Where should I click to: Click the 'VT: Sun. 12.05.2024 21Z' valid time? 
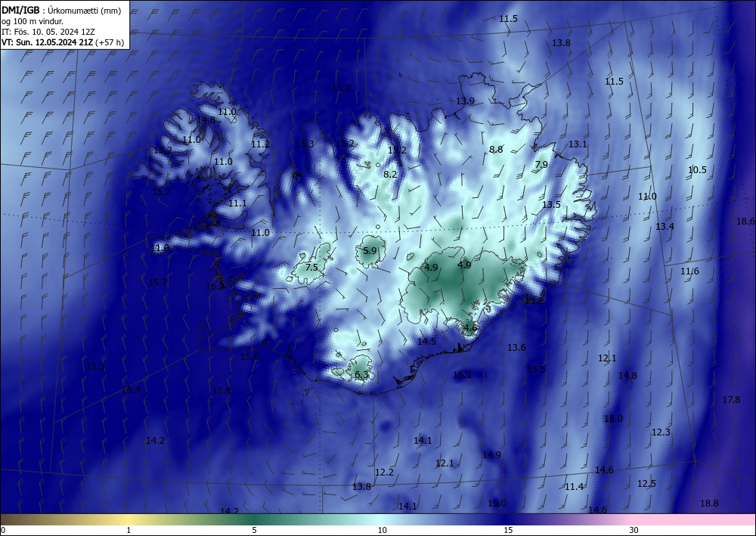tap(47, 42)
